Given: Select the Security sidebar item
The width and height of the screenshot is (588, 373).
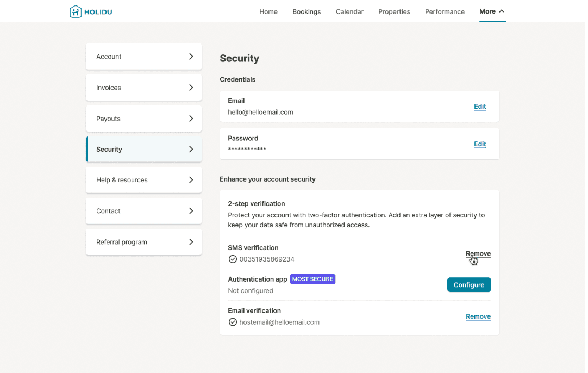Looking at the screenshot, I should pyautogui.click(x=143, y=150).
